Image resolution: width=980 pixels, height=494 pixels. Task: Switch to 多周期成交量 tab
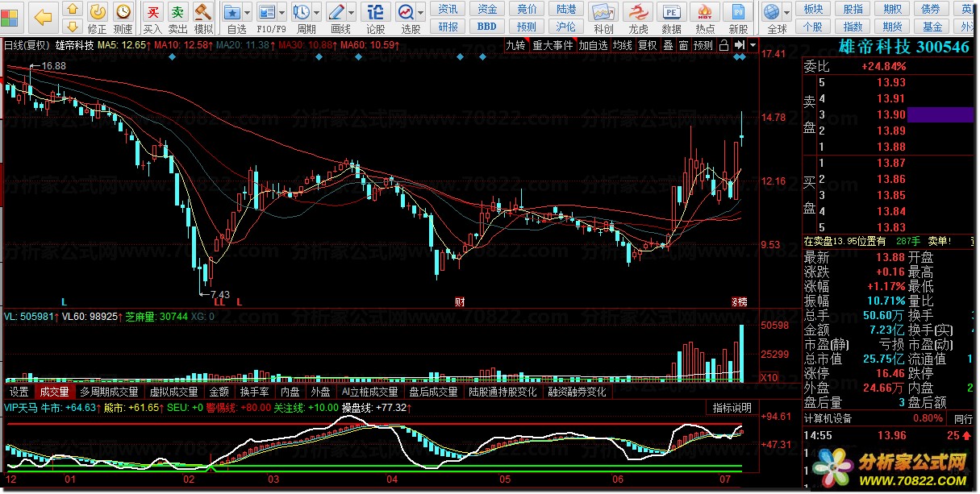(109, 392)
